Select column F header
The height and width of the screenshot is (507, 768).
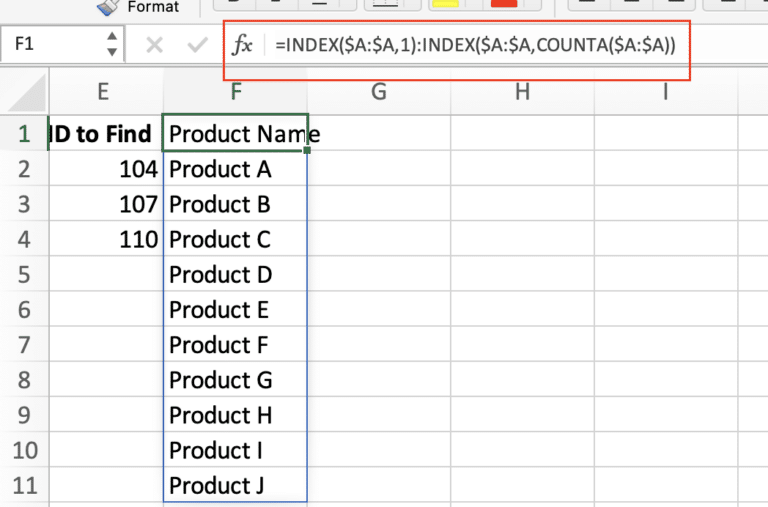235,92
